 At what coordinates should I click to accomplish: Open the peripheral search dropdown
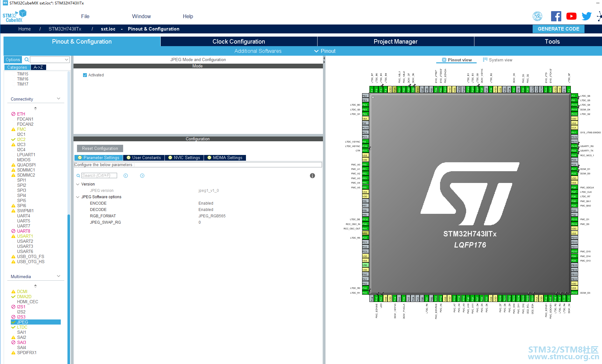click(x=66, y=59)
